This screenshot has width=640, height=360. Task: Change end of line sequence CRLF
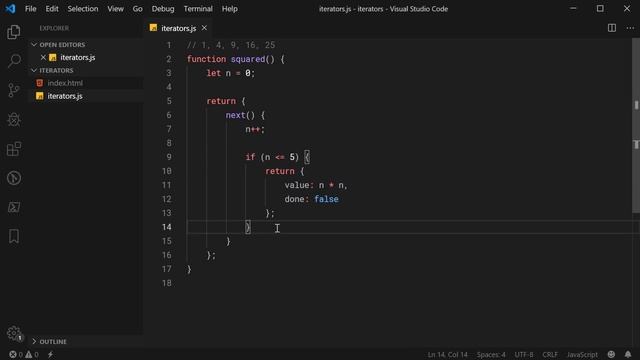[x=550, y=354]
